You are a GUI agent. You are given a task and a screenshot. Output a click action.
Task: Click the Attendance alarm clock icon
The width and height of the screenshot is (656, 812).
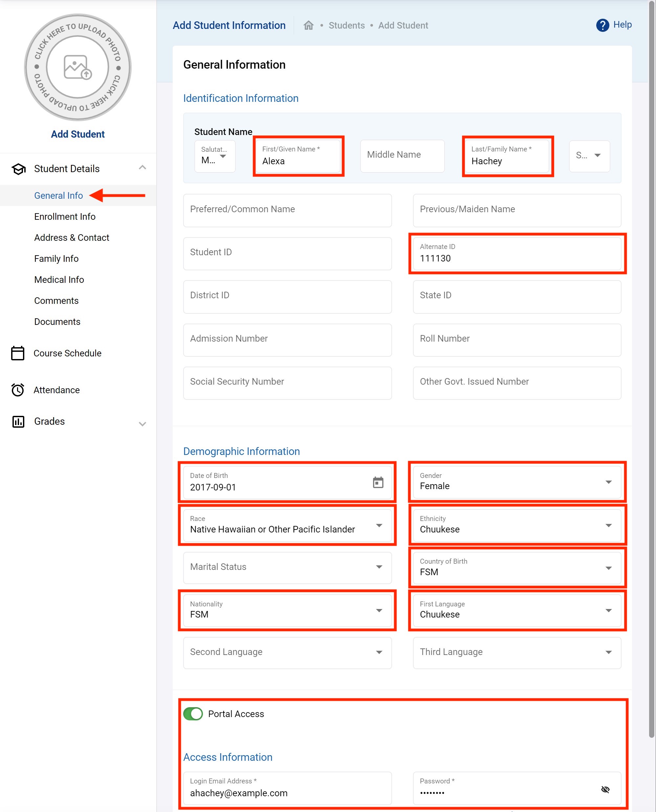(18, 390)
